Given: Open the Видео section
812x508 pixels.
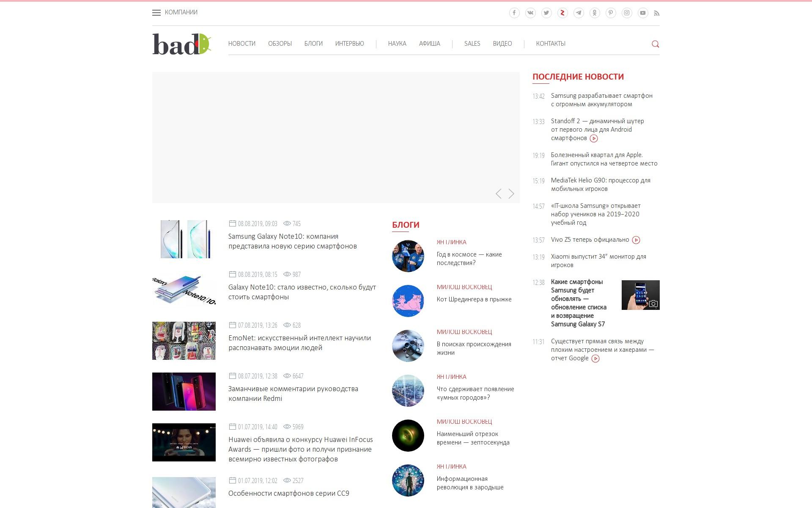Looking at the screenshot, I should (502, 44).
